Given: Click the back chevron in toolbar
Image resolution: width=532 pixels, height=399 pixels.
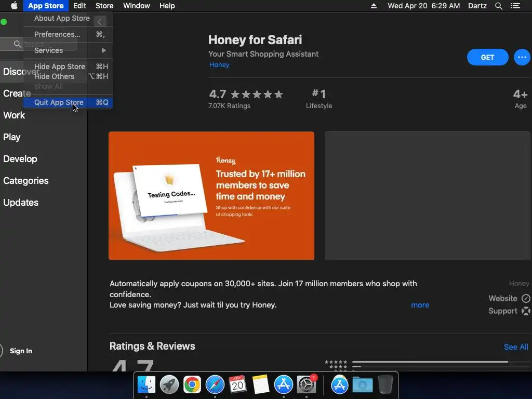Looking at the screenshot, I should click(x=99, y=22).
